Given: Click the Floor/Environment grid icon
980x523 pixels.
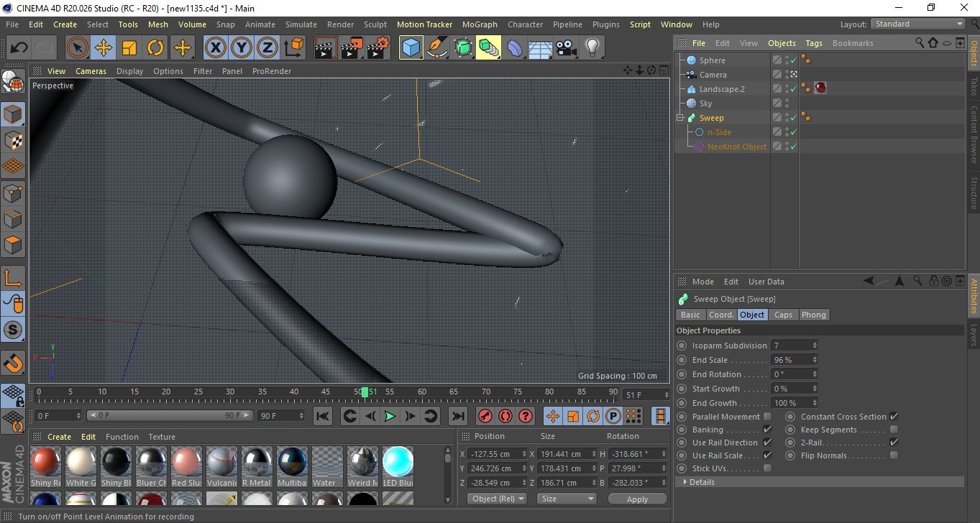Looking at the screenshot, I should coord(541,48).
